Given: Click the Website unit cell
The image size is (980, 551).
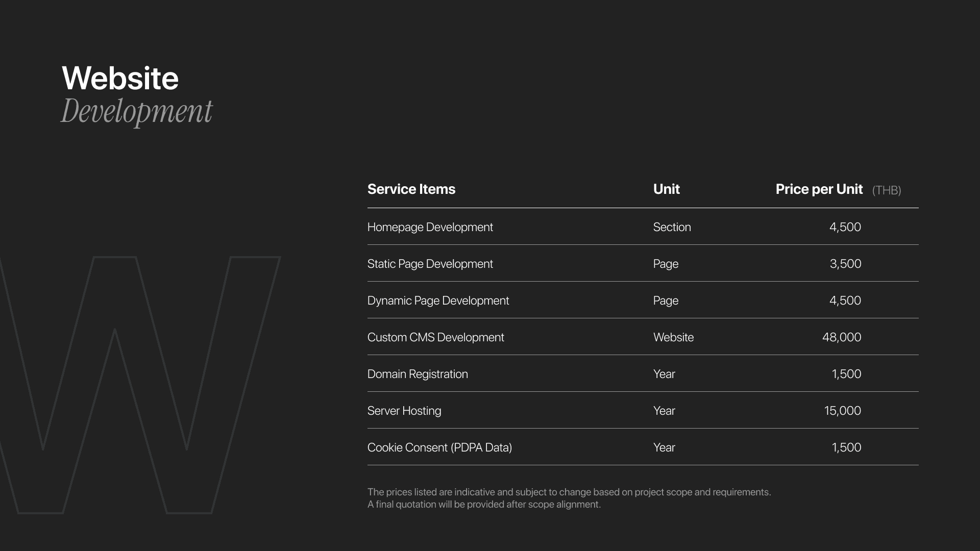Looking at the screenshot, I should point(673,337).
